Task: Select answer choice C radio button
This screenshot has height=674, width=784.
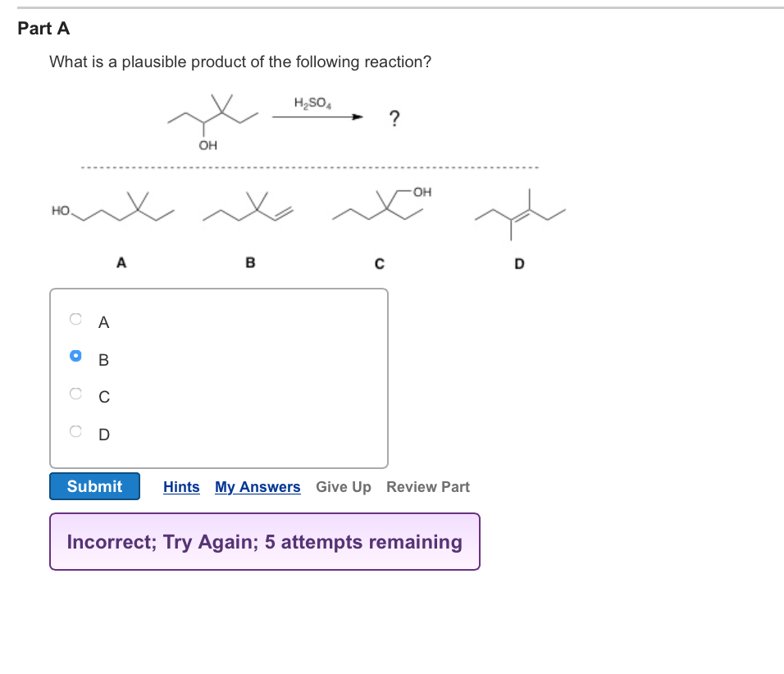Action: [75, 393]
